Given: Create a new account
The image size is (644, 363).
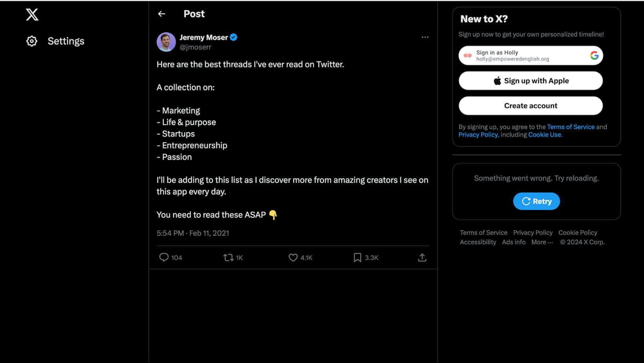Looking at the screenshot, I should pos(531,106).
